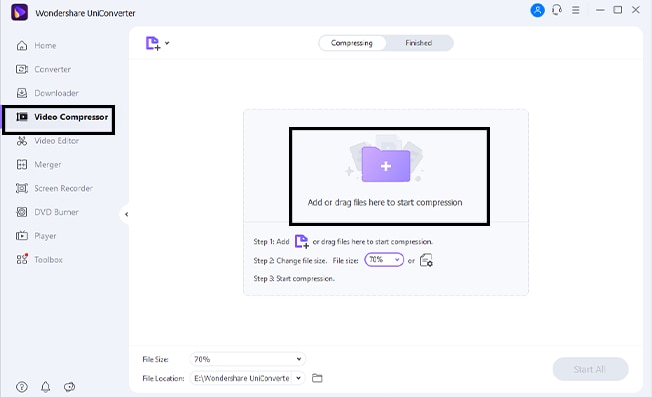Open compression settings icon in Step 2
652x397 pixels.
pyautogui.click(x=426, y=261)
